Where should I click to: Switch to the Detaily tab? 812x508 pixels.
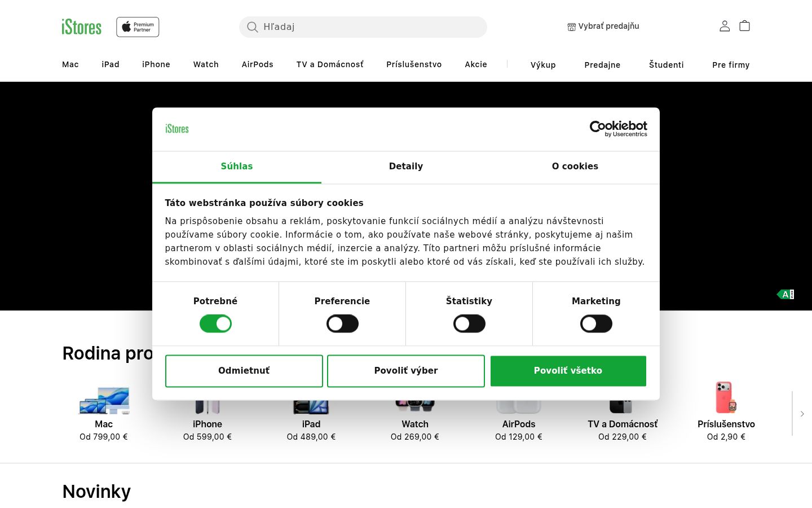[406, 167]
